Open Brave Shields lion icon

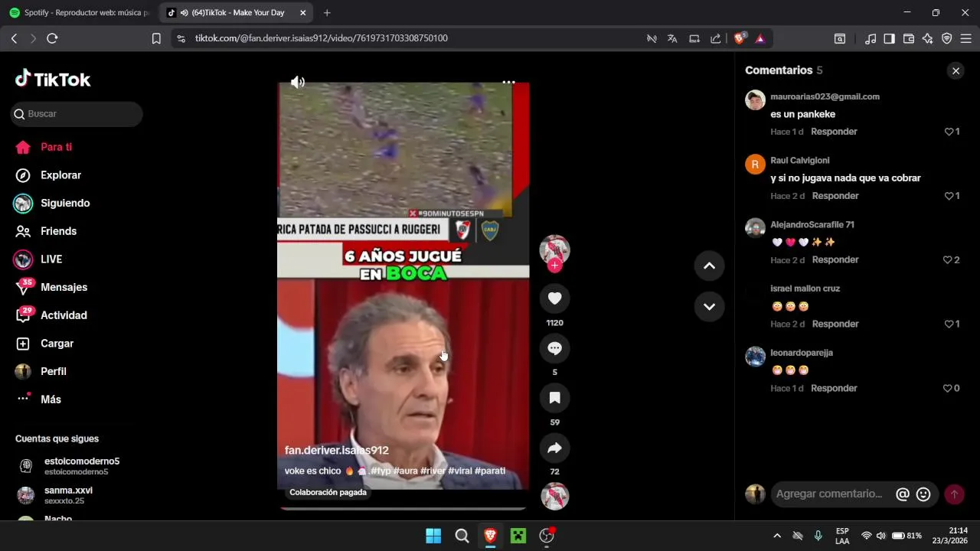tap(740, 38)
